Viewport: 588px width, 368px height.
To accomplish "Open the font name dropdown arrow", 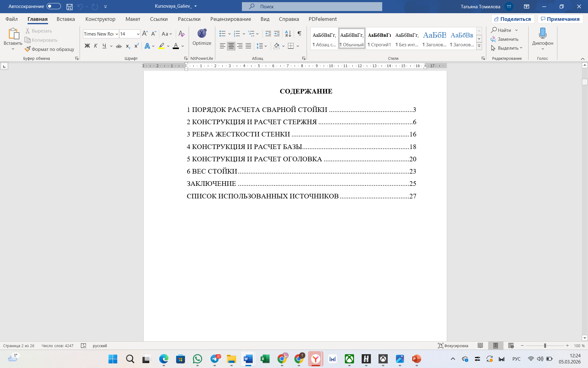I will (117, 34).
